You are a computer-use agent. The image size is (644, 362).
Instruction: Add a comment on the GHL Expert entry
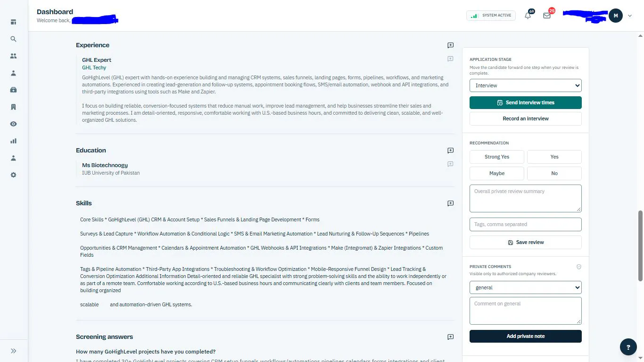[450, 59]
